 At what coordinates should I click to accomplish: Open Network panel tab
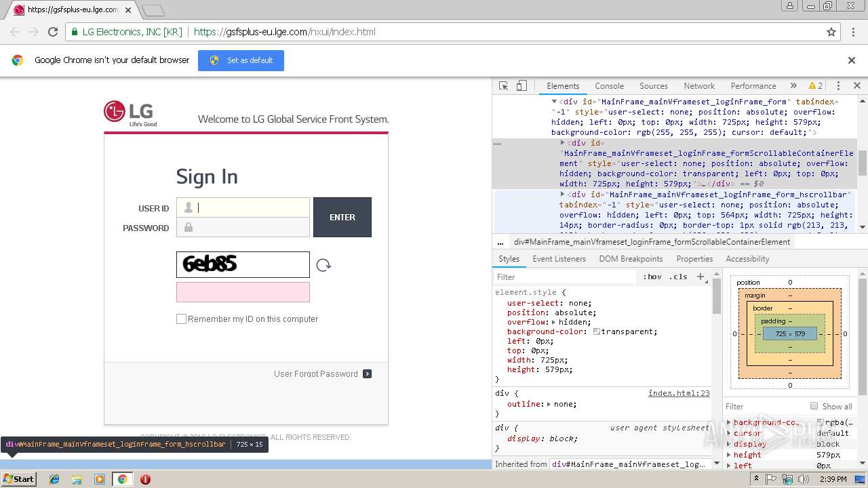(699, 86)
